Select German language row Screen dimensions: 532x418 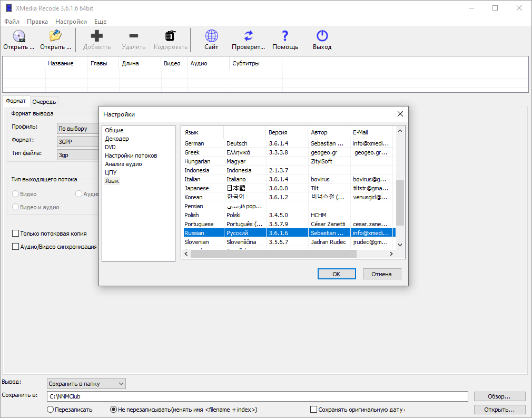[x=289, y=143]
